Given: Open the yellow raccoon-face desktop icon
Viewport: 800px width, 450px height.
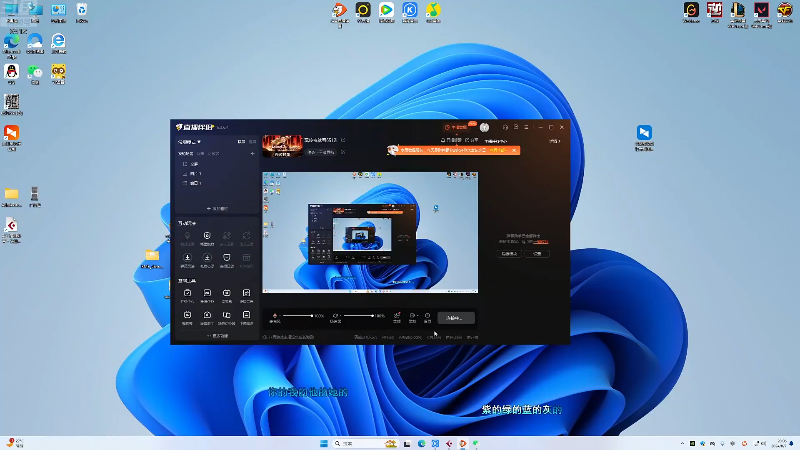Looking at the screenshot, I should (x=58, y=73).
